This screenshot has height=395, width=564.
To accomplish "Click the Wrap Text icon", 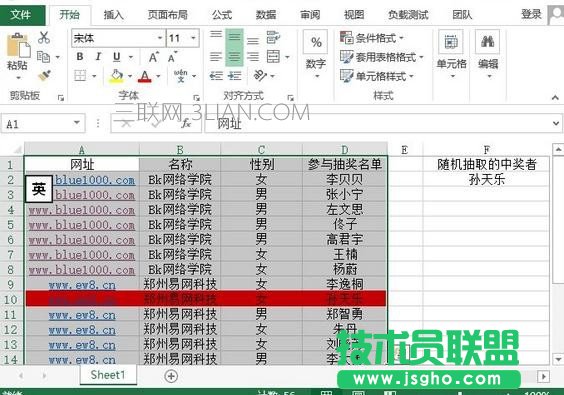I will click(273, 37).
